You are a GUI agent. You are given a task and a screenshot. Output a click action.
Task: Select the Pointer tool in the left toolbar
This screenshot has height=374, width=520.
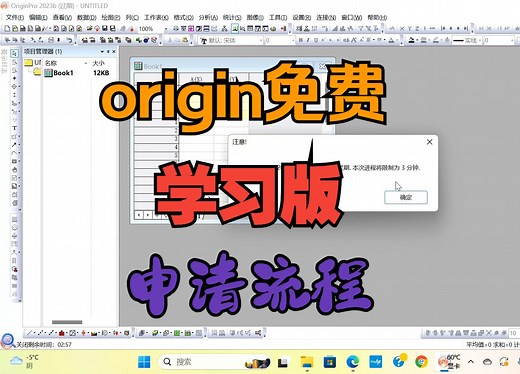(14, 53)
